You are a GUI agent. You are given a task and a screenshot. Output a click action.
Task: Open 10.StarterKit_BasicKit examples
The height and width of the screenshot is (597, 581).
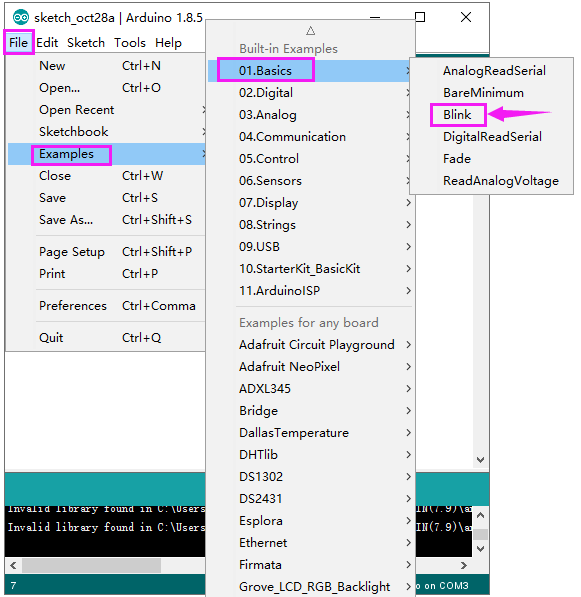[310, 269]
